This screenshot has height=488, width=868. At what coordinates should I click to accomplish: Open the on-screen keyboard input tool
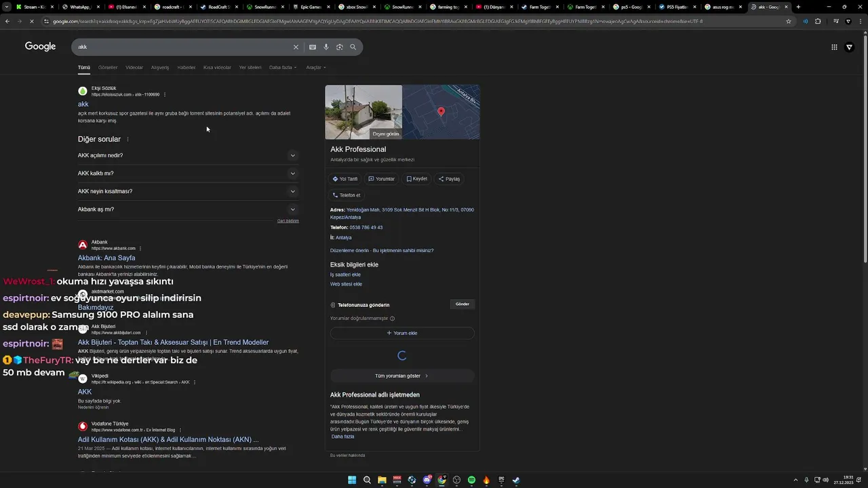tap(313, 47)
